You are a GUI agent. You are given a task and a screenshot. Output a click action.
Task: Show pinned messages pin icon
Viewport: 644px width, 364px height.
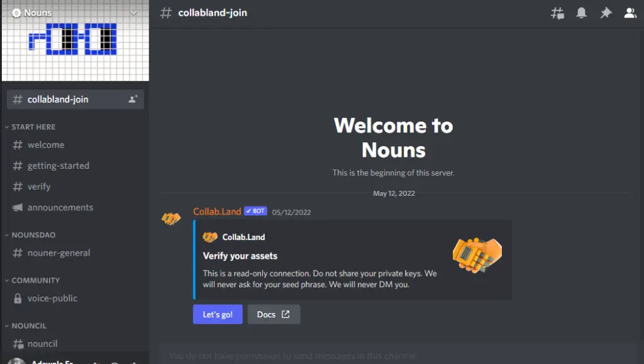[x=606, y=13]
